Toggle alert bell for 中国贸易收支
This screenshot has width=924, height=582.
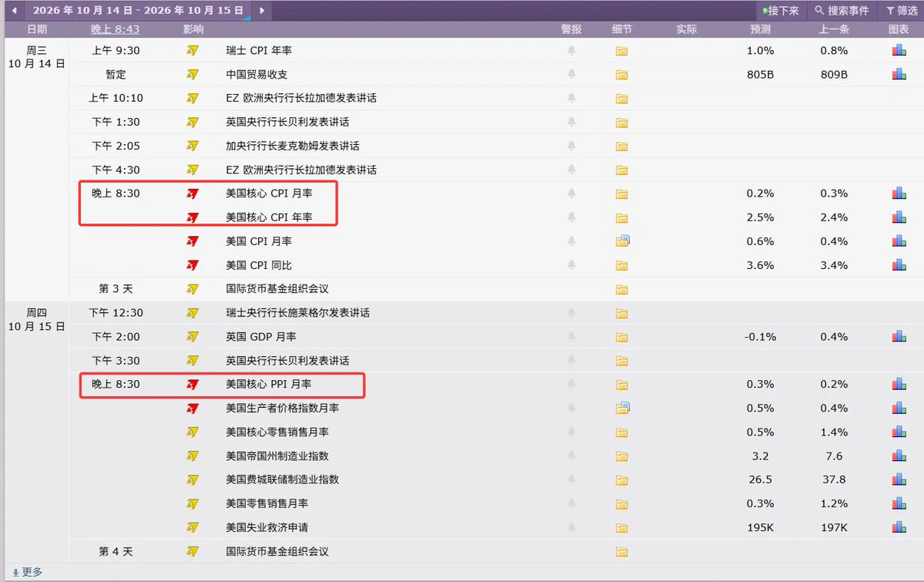tap(572, 74)
